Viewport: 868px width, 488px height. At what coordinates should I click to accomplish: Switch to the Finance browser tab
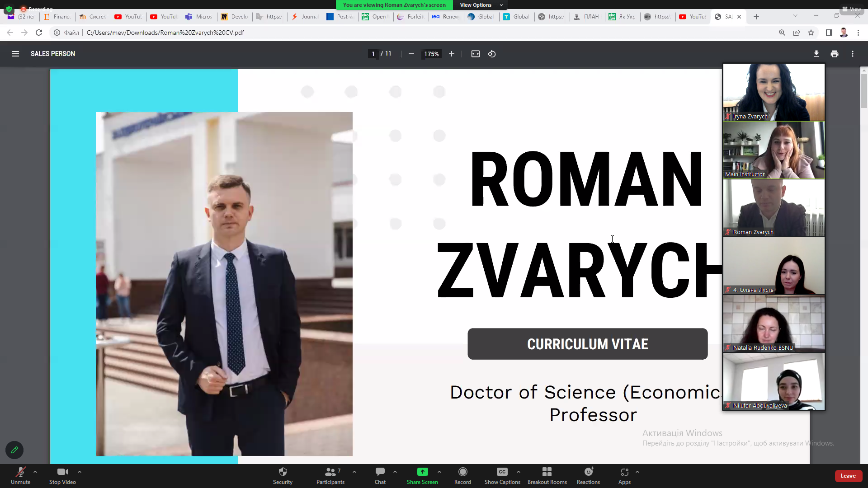(58, 17)
